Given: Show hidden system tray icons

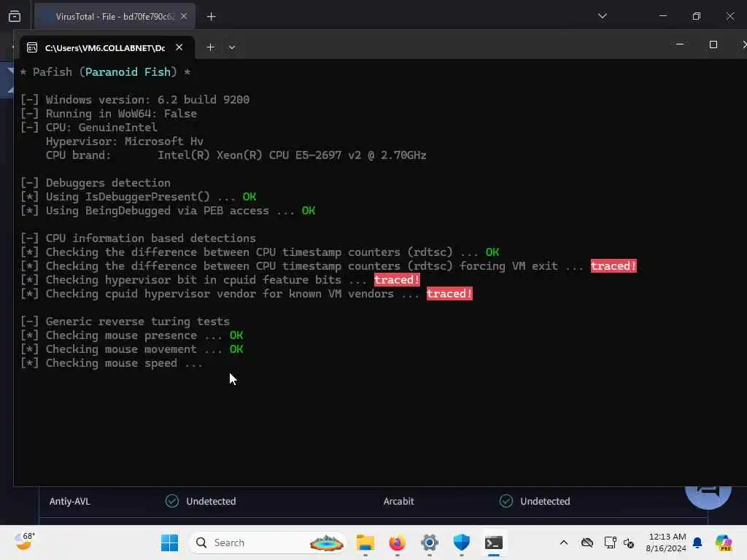Looking at the screenshot, I should tap(564, 542).
